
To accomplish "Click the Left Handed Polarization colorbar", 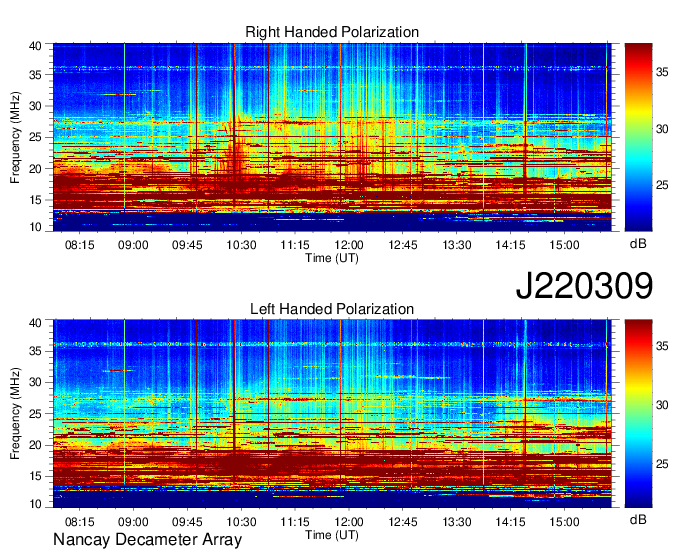I will 638,414.
